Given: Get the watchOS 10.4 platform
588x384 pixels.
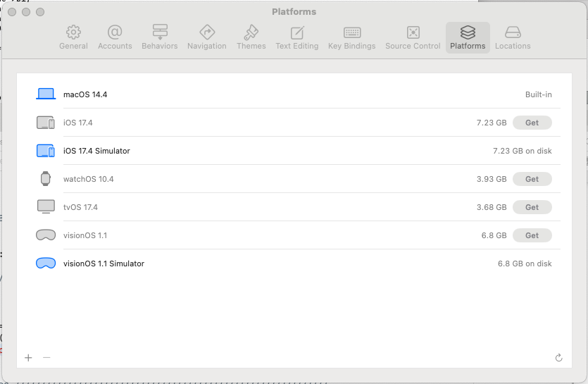Looking at the screenshot, I should click(x=532, y=179).
